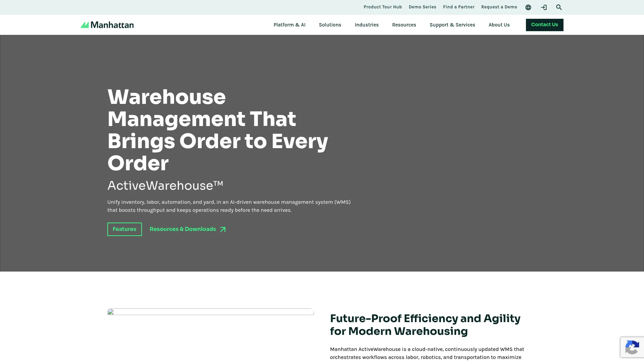Open the Solutions menu
The height and width of the screenshot is (362, 644).
pyautogui.click(x=330, y=25)
